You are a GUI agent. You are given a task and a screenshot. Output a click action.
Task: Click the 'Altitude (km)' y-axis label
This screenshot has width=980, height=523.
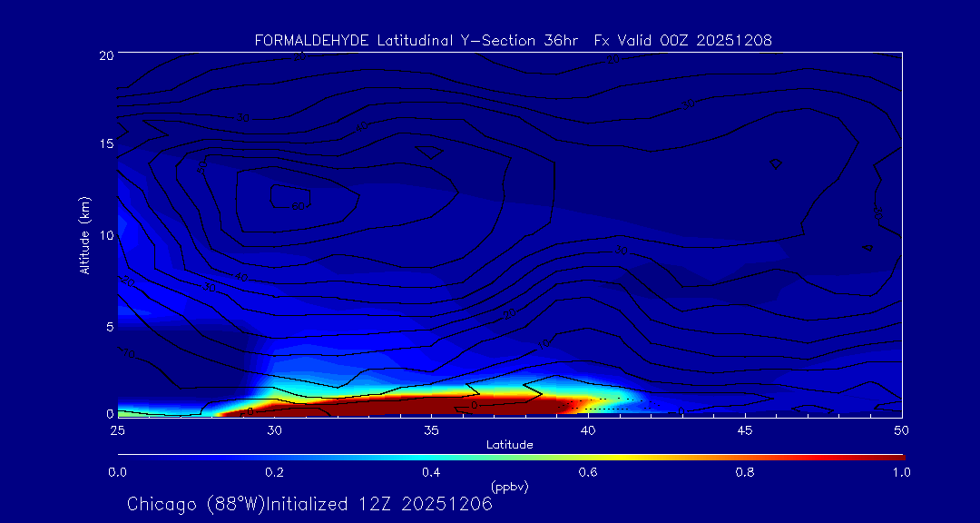point(84,235)
